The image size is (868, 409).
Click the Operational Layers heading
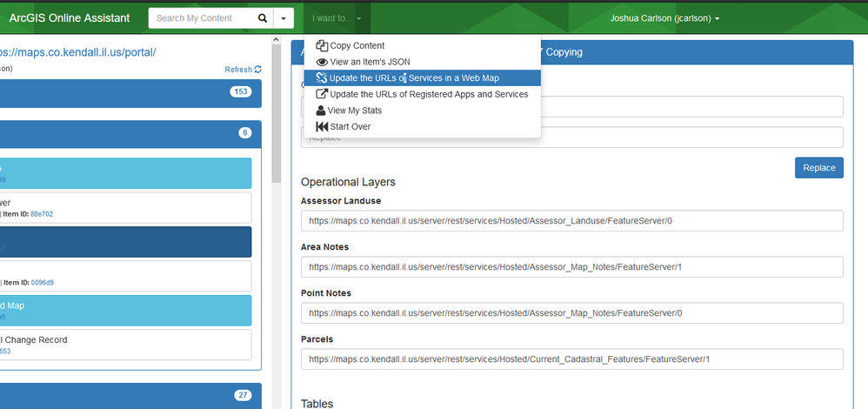click(x=348, y=182)
